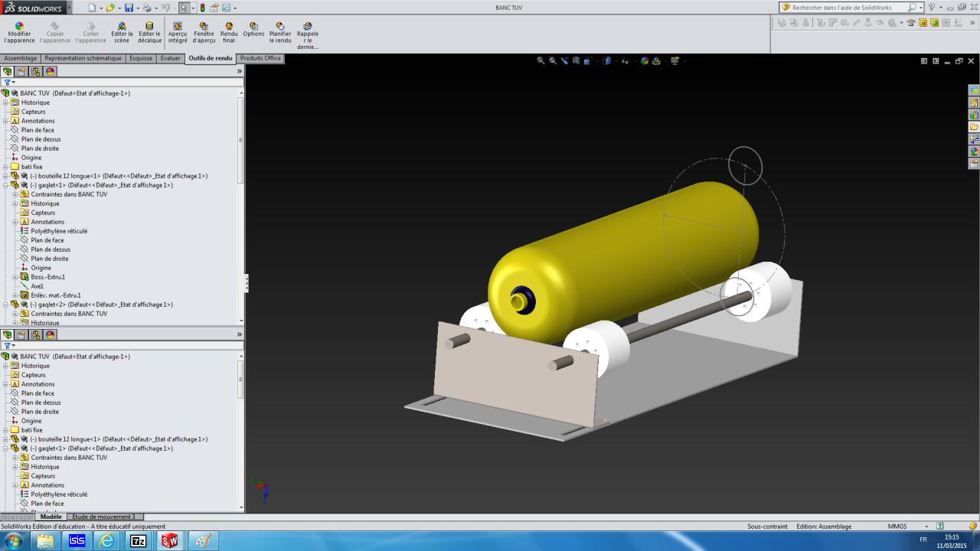Image resolution: width=980 pixels, height=551 pixels.
Task: Switch to DisplayManager tab in upper tree panel
Action: click(x=50, y=71)
